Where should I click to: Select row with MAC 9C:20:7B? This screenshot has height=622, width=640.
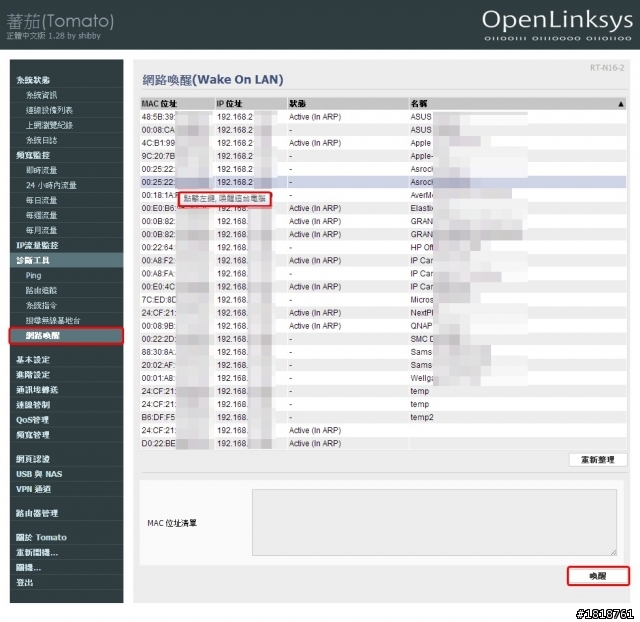[x=383, y=156]
